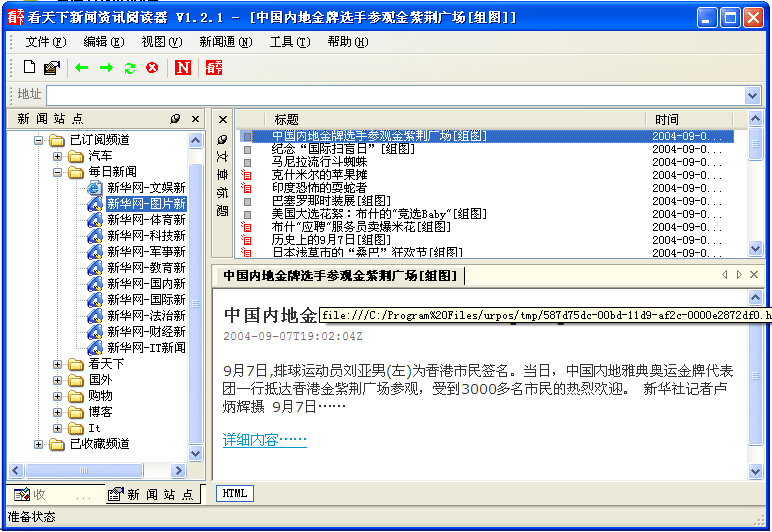
Task: Collapse the 每日新闻 folder node
Action: tap(58, 172)
